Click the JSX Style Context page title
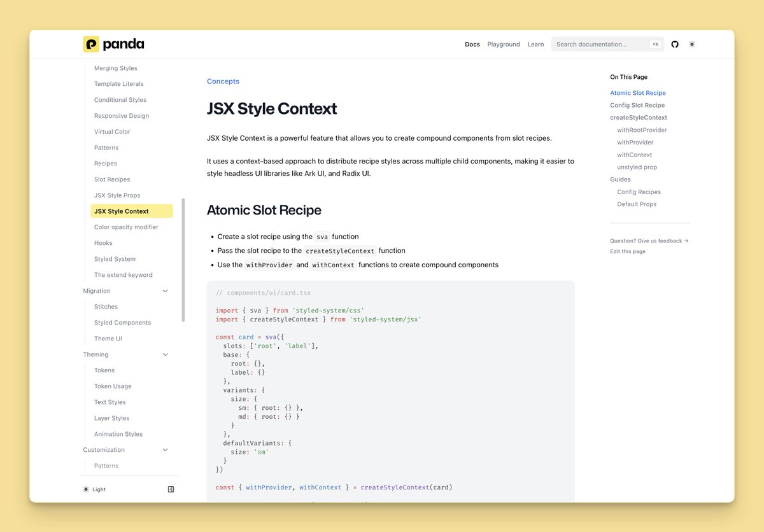 pyautogui.click(x=272, y=109)
